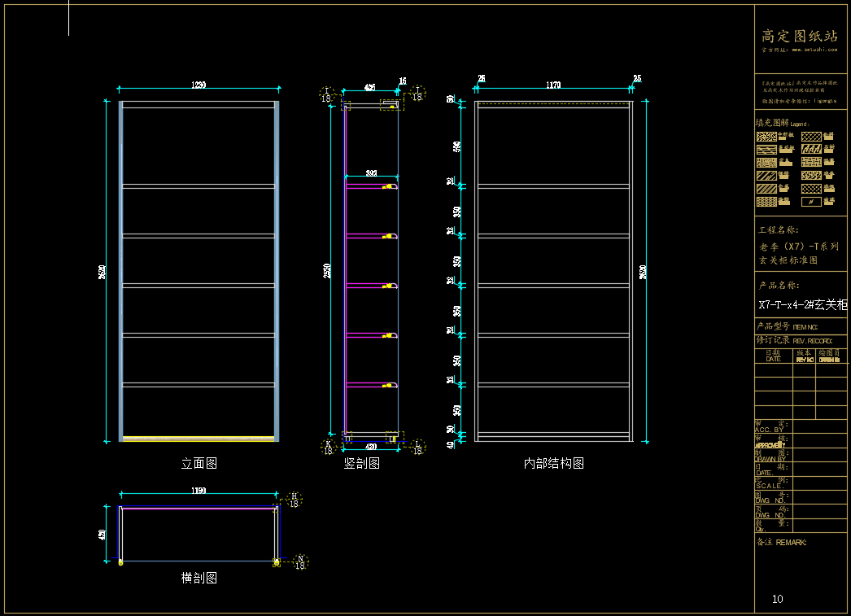Viewport: 851px width, 616px height.
Task: Click the H-18 detail callout bubble
Action: tap(295, 500)
